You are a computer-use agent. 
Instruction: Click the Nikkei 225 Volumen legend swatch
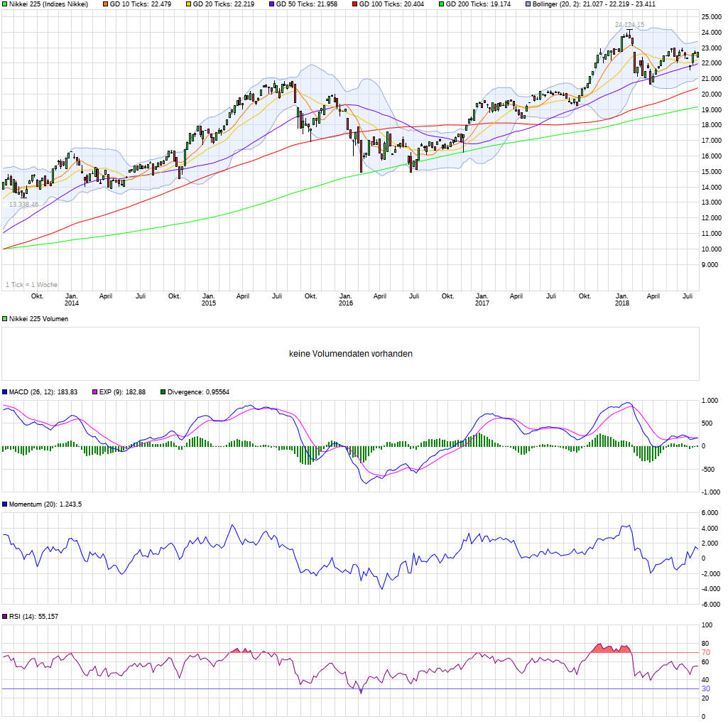pyautogui.click(x=5, y=319)
